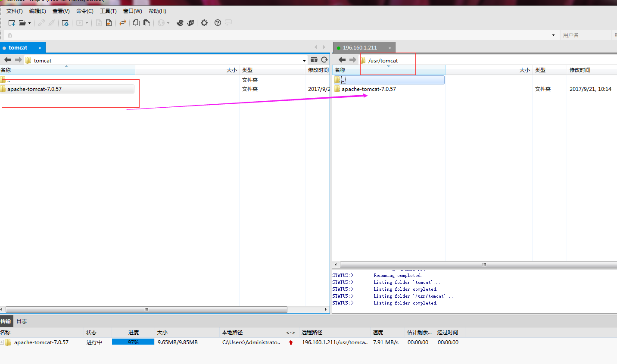This screenshot has width=617, height=364.
Task: Go back in remote /usr/tomcat pane
Action: tap(342, 60)
